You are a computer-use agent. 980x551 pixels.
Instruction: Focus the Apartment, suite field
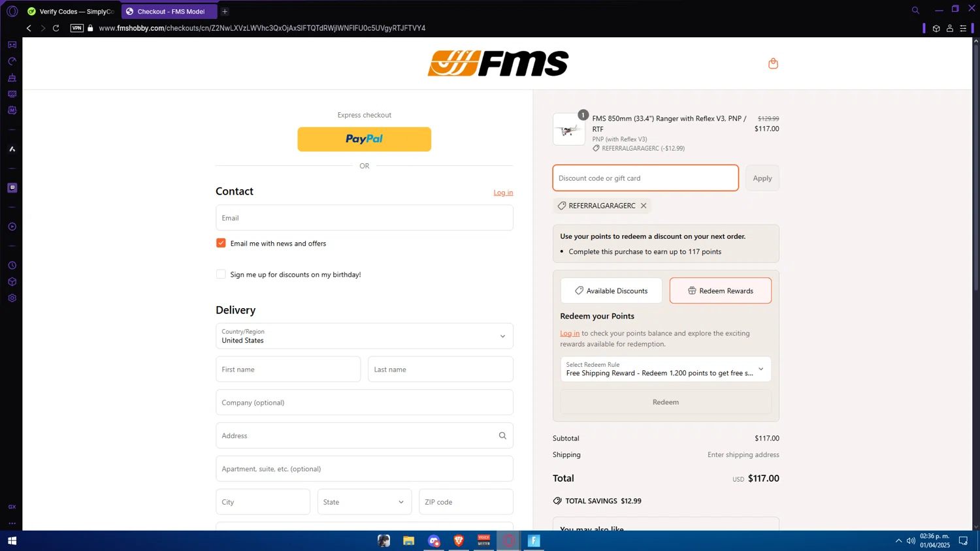[365, 469]
